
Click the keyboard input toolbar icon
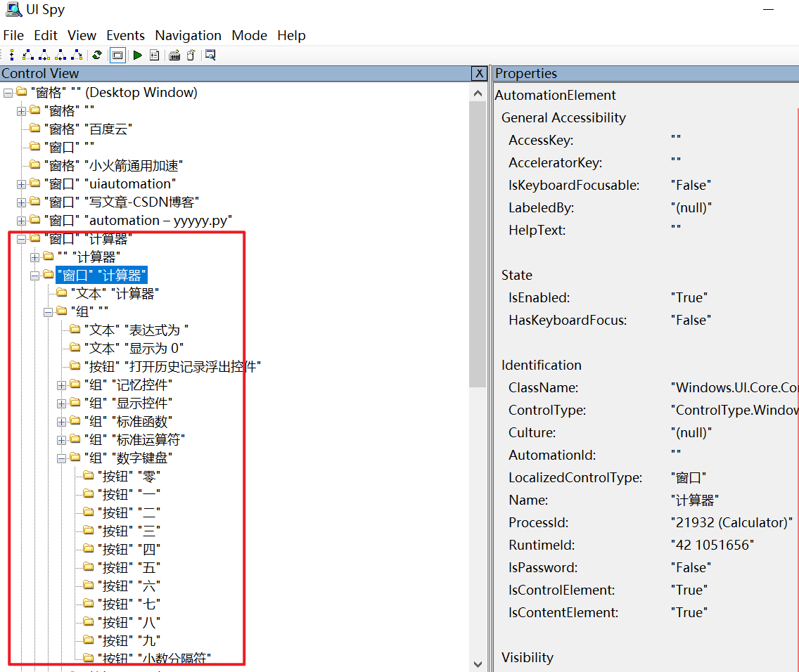coord(174,55)
